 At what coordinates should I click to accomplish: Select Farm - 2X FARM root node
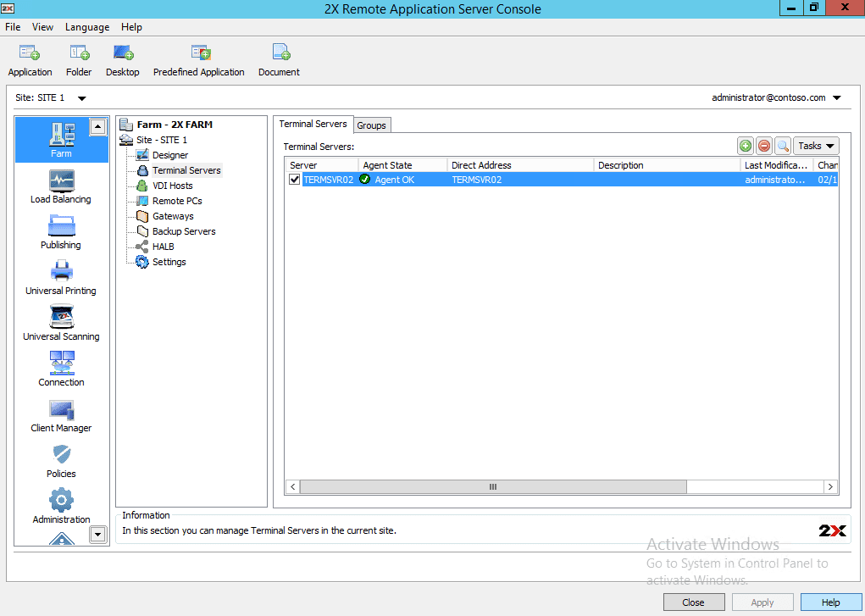click(x=175, y=125)
